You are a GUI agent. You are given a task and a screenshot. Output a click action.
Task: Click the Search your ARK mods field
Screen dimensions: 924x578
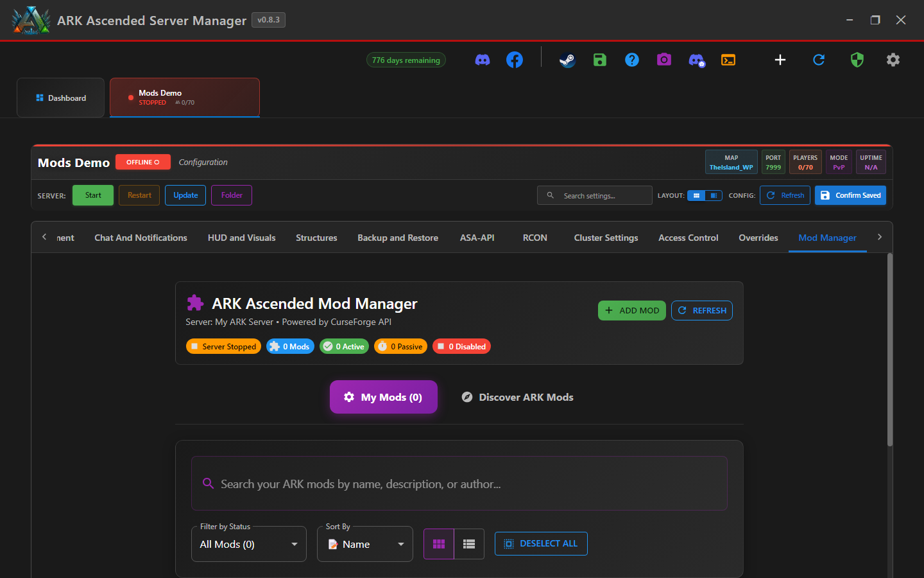point(459,484)
